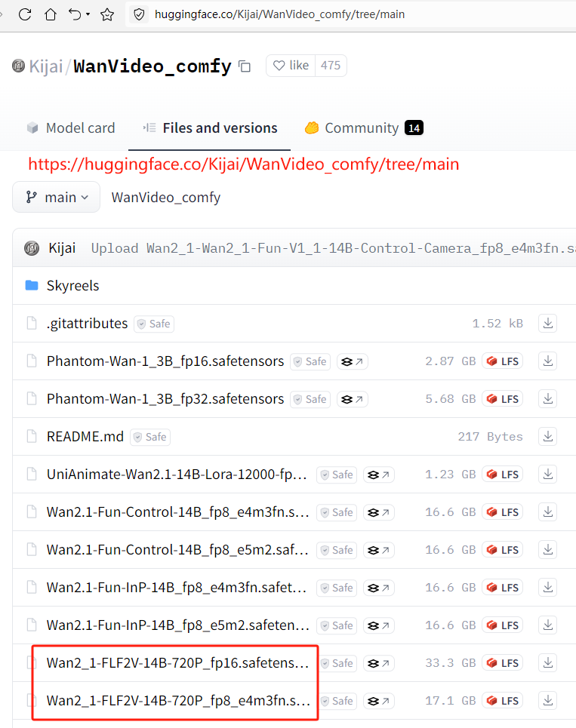Open Wan2.1-Fun-InP-14B_fp8_e5m2 file
The height and width of the screenshot is (728, 576).
tap(177, 625)
